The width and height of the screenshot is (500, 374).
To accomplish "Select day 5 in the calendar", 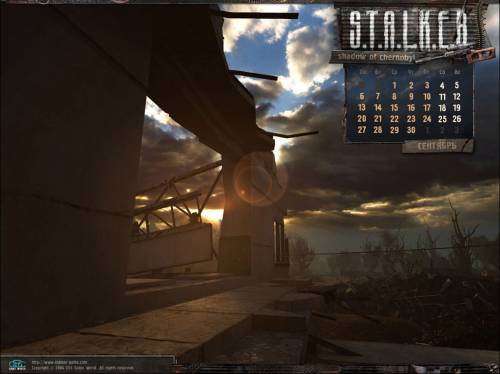I will click(x=457, y=85).
